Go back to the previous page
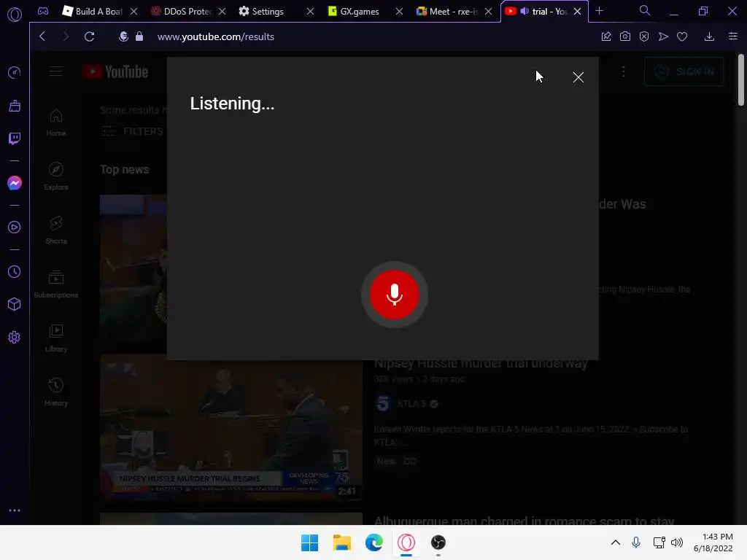Image resolution: width=747 pixels, height=560 pixels. pos(42,36)
